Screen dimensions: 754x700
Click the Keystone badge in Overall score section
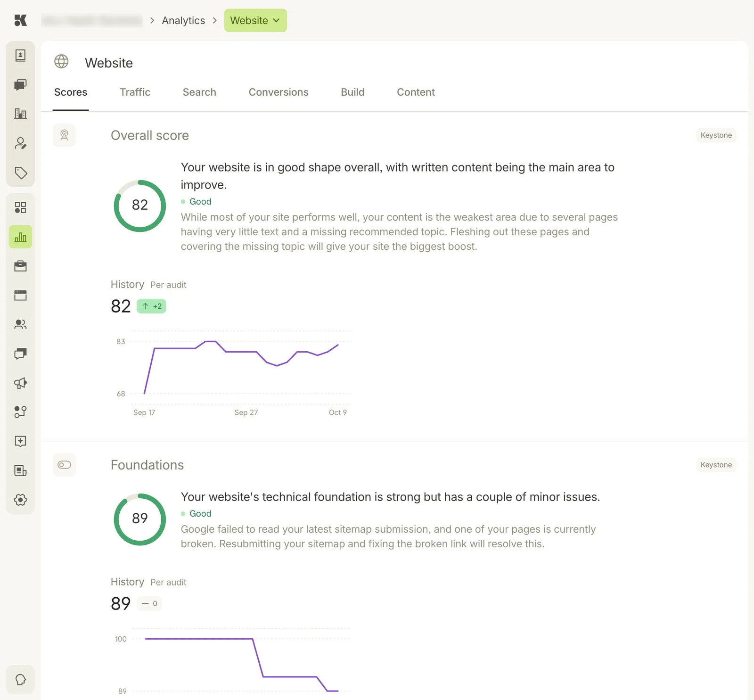tap(716, 135)
